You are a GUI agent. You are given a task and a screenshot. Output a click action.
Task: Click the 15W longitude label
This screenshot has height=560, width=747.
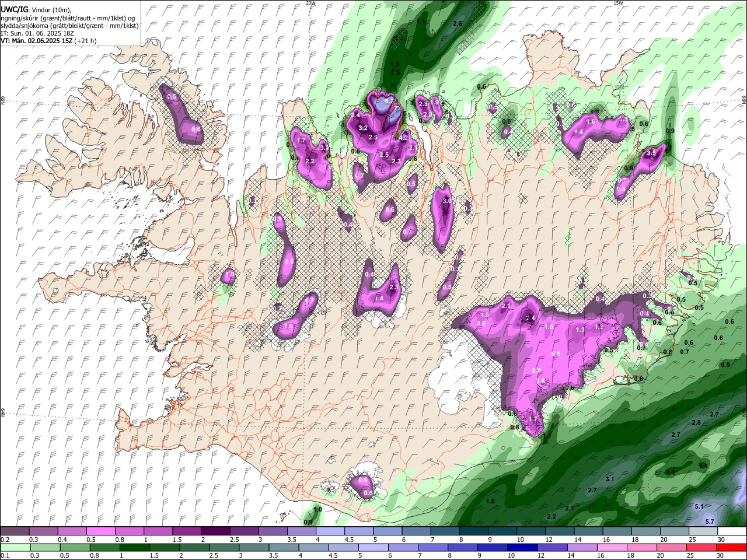(618, 3)
